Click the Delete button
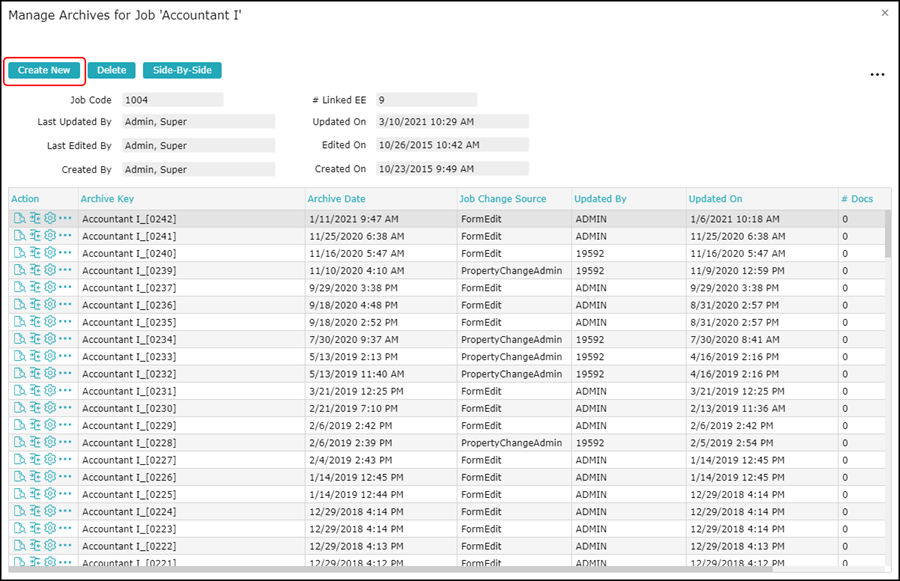900x581 pixels. (x=111, y=70)
